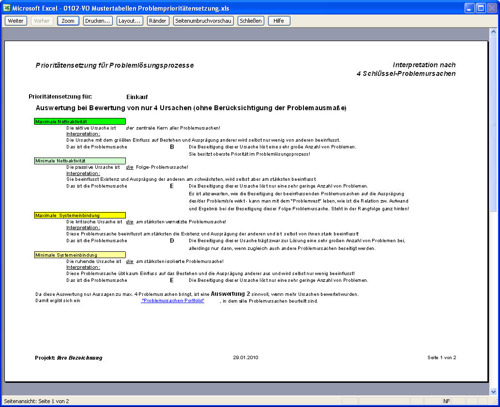Click the page heading Prioritätensetzung für Problemlösungsprozesse
The image size is (500, 407).
point(115,65)
